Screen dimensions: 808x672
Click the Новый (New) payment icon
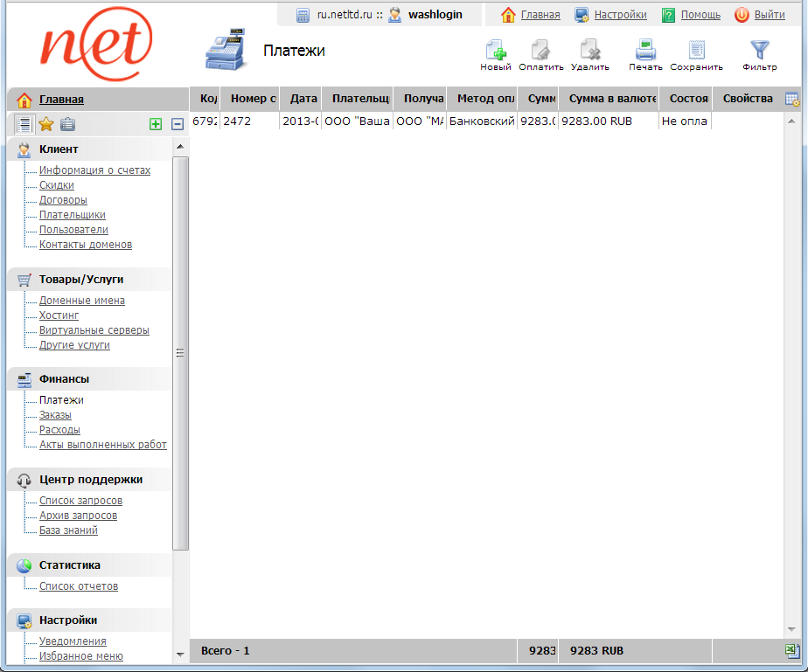495,52
